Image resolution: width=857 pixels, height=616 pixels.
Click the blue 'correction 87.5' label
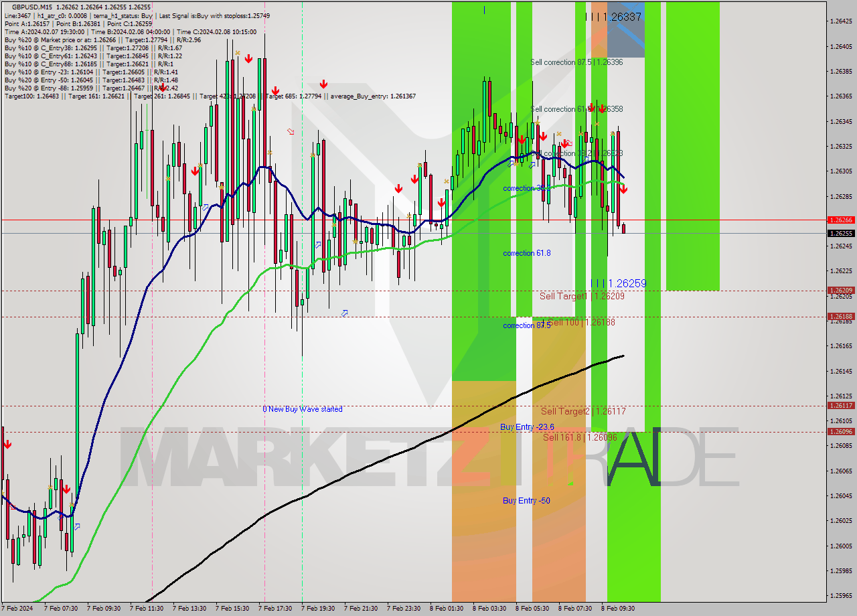(527, 325)
